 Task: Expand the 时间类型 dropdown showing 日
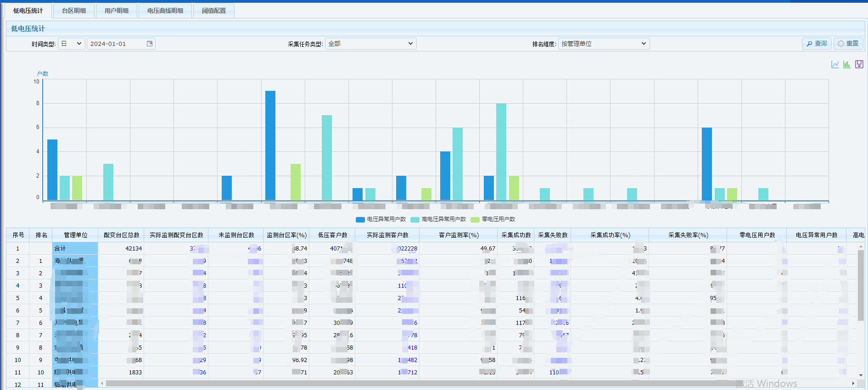click(x=72, y=44)
